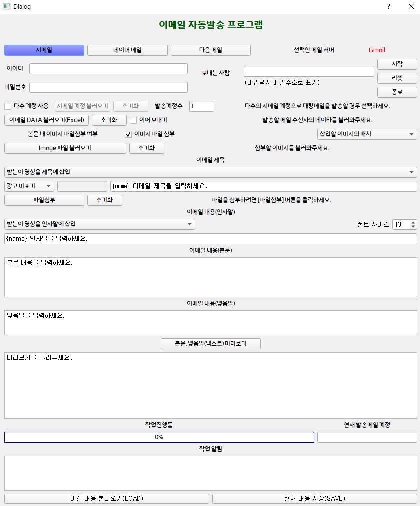Click the 작업진행률 progress bar
The width and height of the screenshot is (420, 506).
[x=159, y=437]
